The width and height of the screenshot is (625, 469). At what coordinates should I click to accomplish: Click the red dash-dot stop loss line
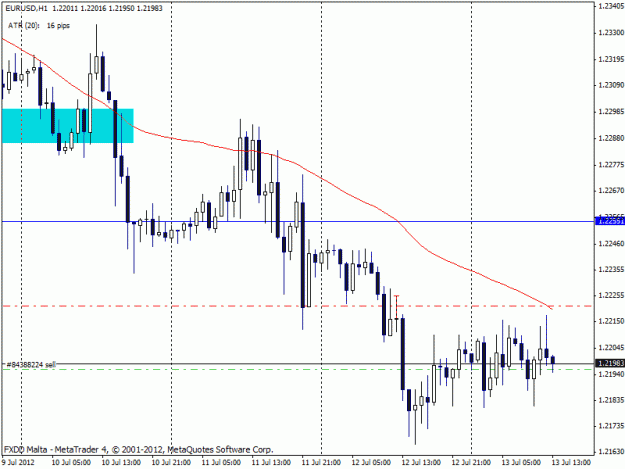click(x=298, y=306)
